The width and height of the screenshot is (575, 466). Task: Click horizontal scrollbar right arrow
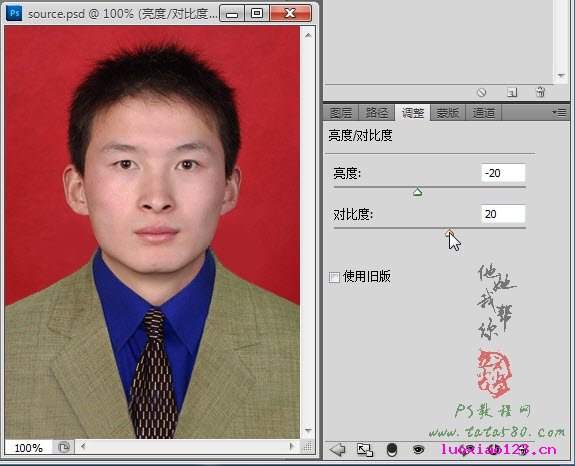coord(292,446)
